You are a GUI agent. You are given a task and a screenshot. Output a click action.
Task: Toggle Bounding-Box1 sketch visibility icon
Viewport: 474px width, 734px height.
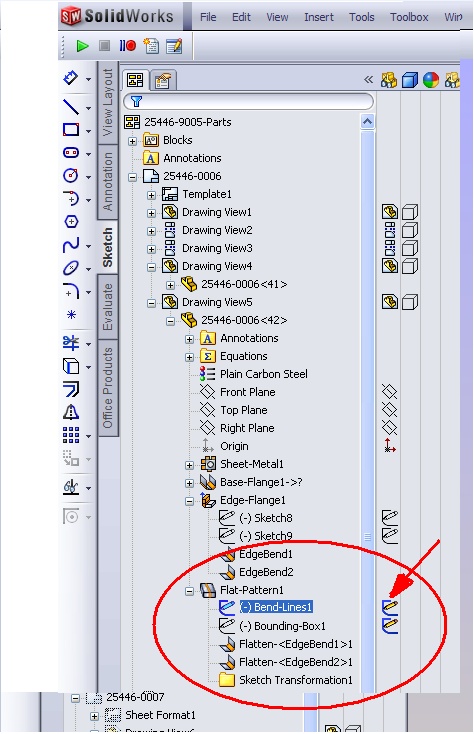(390, 625)
